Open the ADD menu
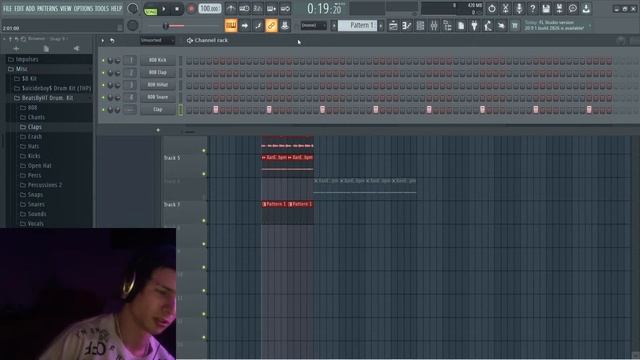This screenshot has width=640, height=360. 30,9
